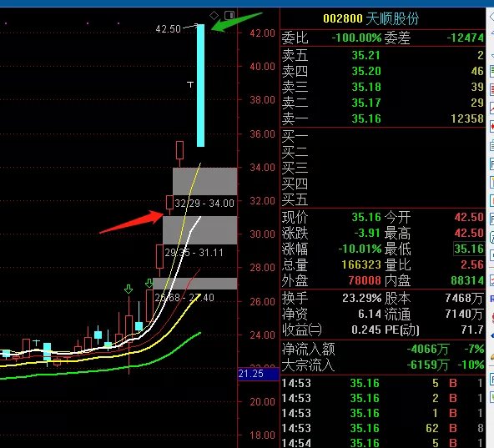Open the green list icon in the right sidebar
The height and width of the screenshot is (448, 494).
[491, 71]
